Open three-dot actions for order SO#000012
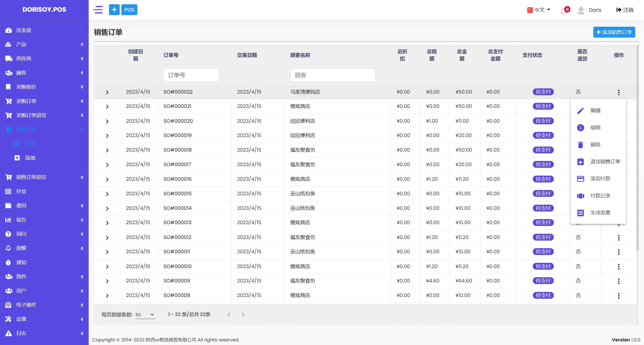 [x=618, y=238]
